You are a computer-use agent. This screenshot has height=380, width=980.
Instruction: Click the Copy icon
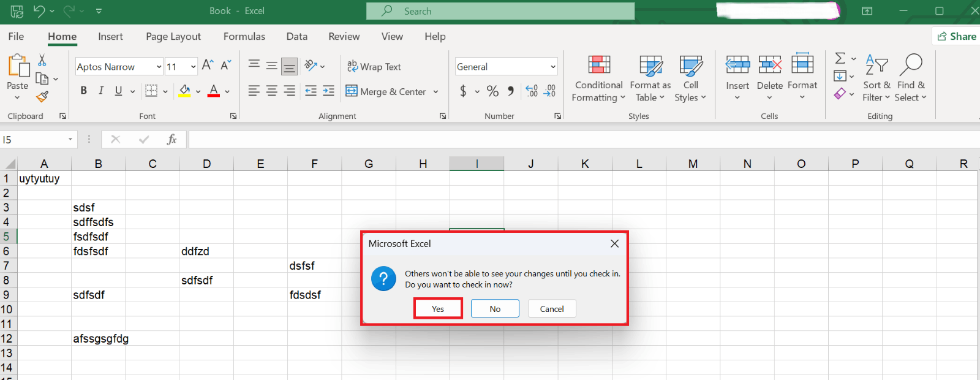pyautogui.click(x=42, y=78)
